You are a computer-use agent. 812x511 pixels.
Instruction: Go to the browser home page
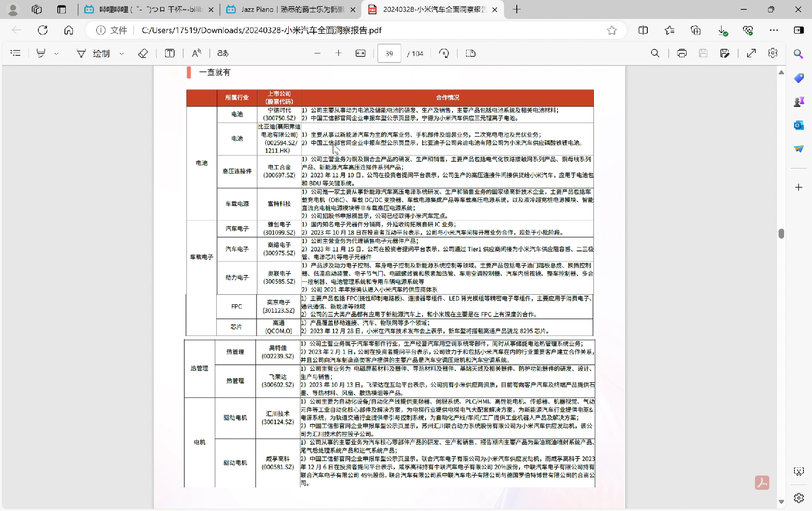69,30
